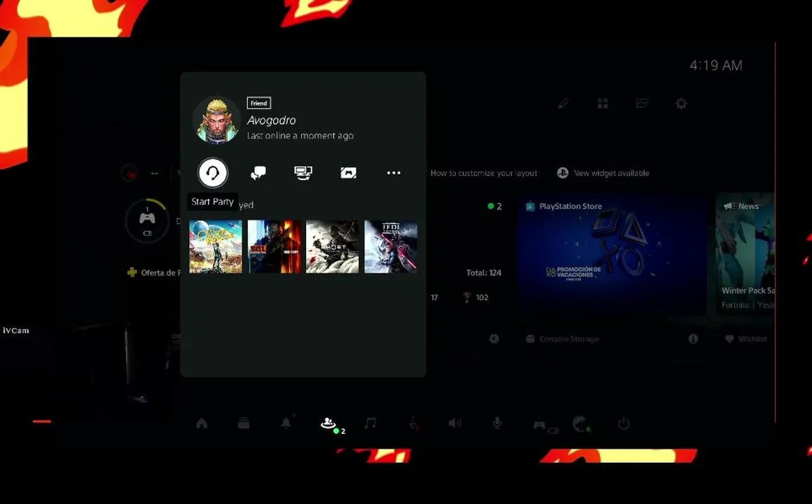The height and width of the screenshot is (504, 812).
Task: Open the profile avatar icon in bottom bar
Action: click(x=582, y=424)
